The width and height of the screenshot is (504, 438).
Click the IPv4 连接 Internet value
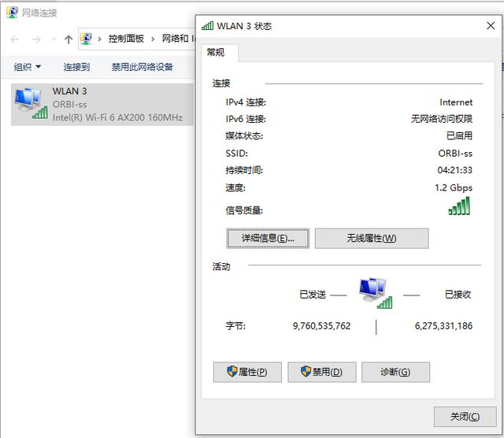(x=456, y=102)
